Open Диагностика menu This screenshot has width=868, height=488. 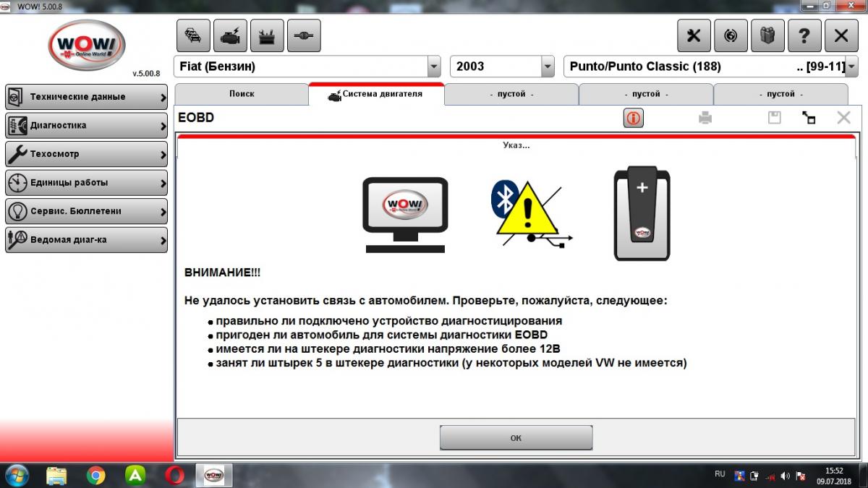pos(86,126)
